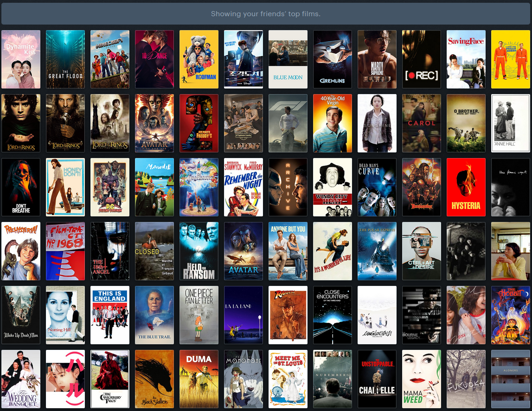
Task: Select the Minecraft movie poster
Action: (110, 59)
